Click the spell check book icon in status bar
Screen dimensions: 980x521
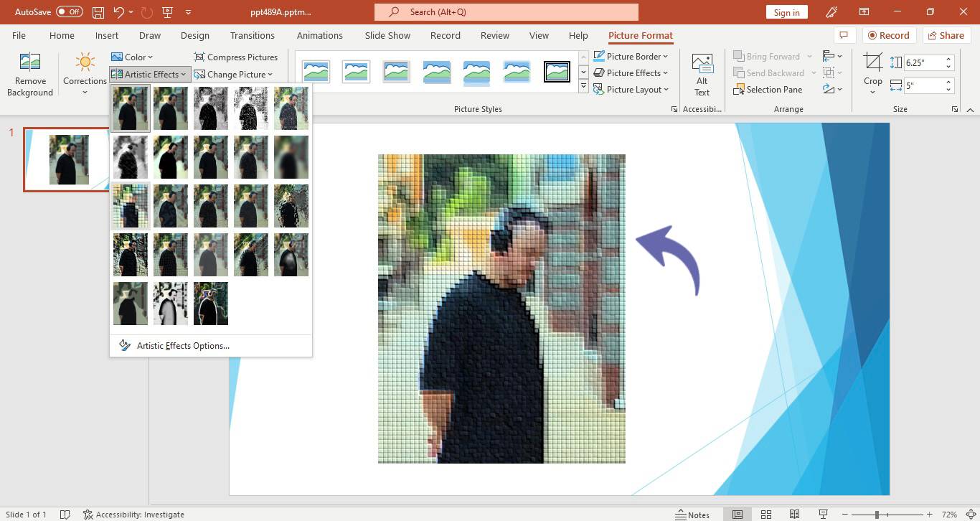click(65, 515)
